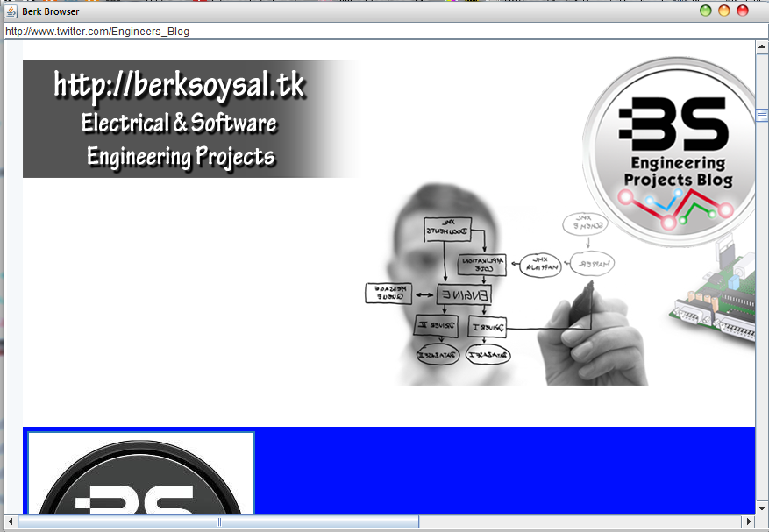Viewport: 769px width, 532px height.
Task: Click the red close button
Action: [743, 11]
